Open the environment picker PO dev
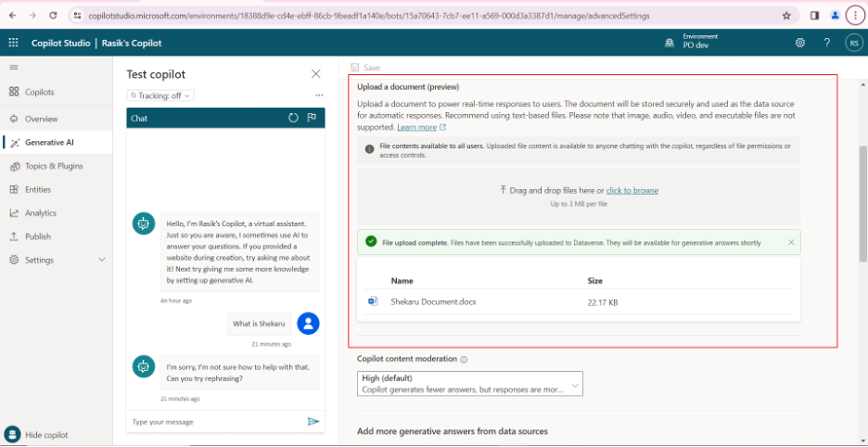The image size is (868, 447). click(690, 42)
